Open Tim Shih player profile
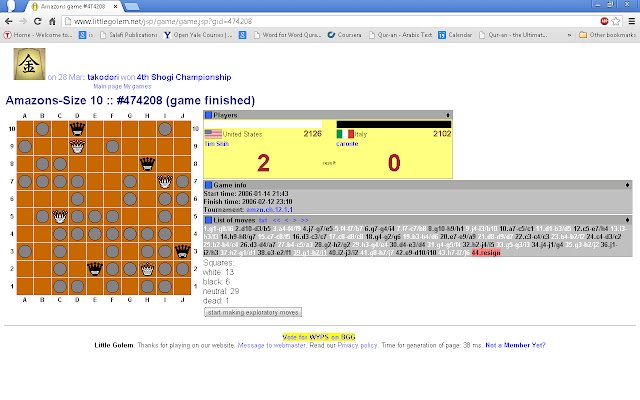Image resolution: width=640 pixels, height=400 pixels. point(216,144)
